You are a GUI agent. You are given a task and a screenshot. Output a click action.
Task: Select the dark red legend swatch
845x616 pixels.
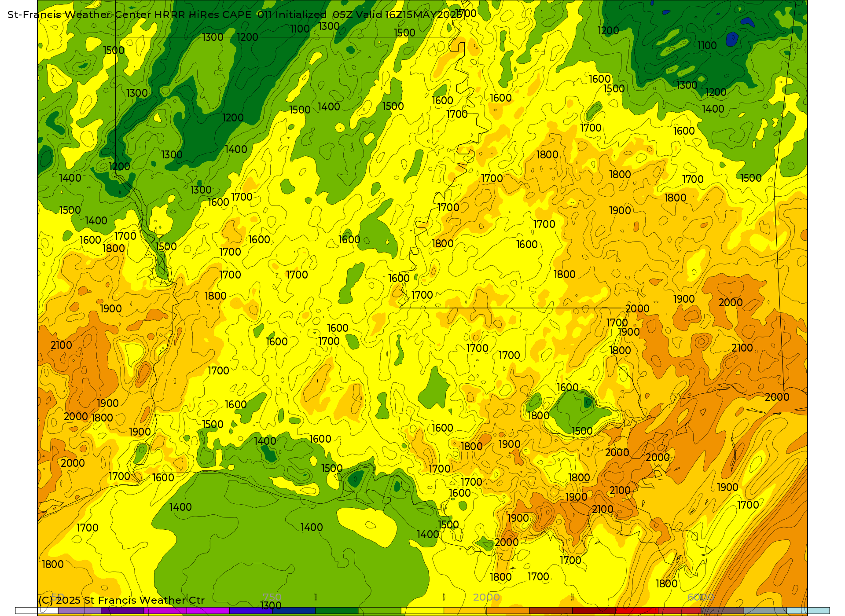pyautogui.click(x=594, y=611)
